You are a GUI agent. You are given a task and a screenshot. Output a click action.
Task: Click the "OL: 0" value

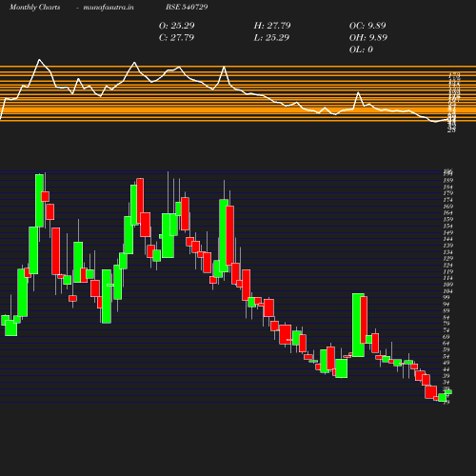tap(361, 50)
